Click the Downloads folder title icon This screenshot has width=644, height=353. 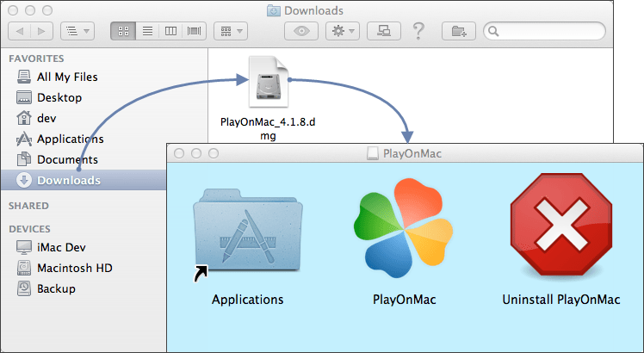[x=274, y=10]
